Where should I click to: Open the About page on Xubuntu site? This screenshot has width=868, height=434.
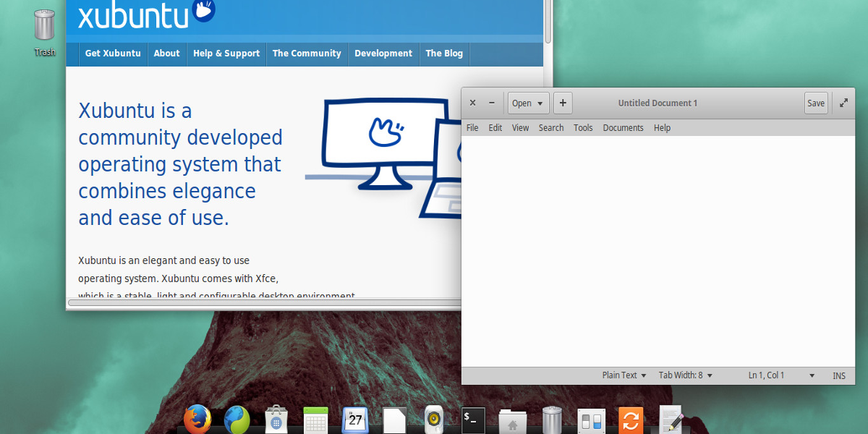pyautogui.click(x=166, y=54)
